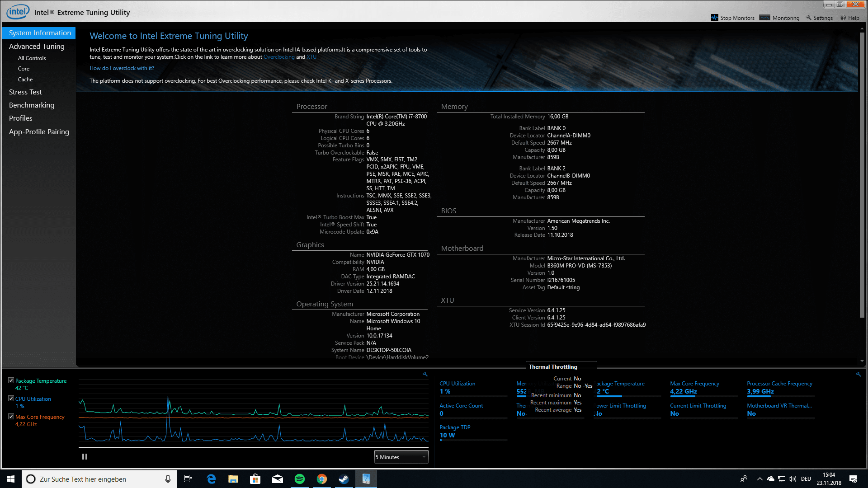Click the Current Limit Throttling tile

coord(703,410)
